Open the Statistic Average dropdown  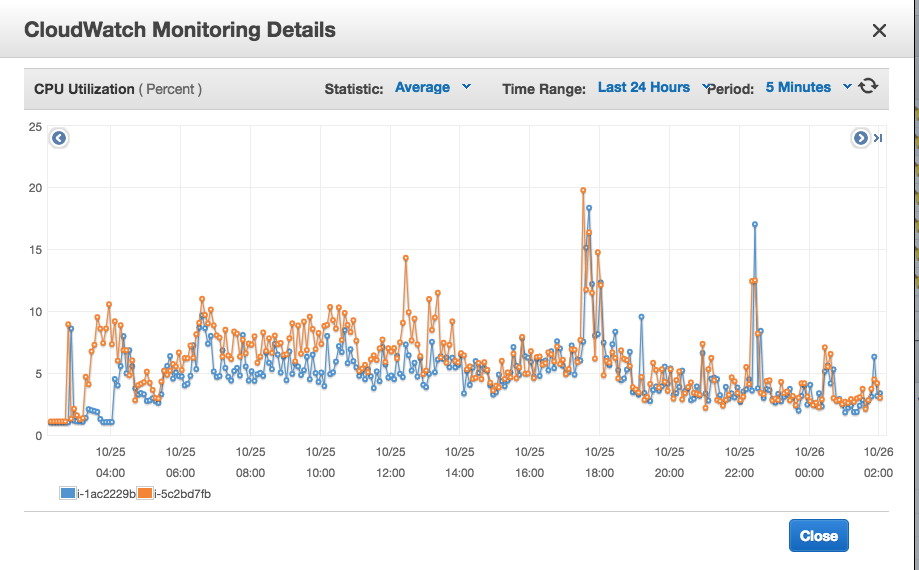(433, 87)
